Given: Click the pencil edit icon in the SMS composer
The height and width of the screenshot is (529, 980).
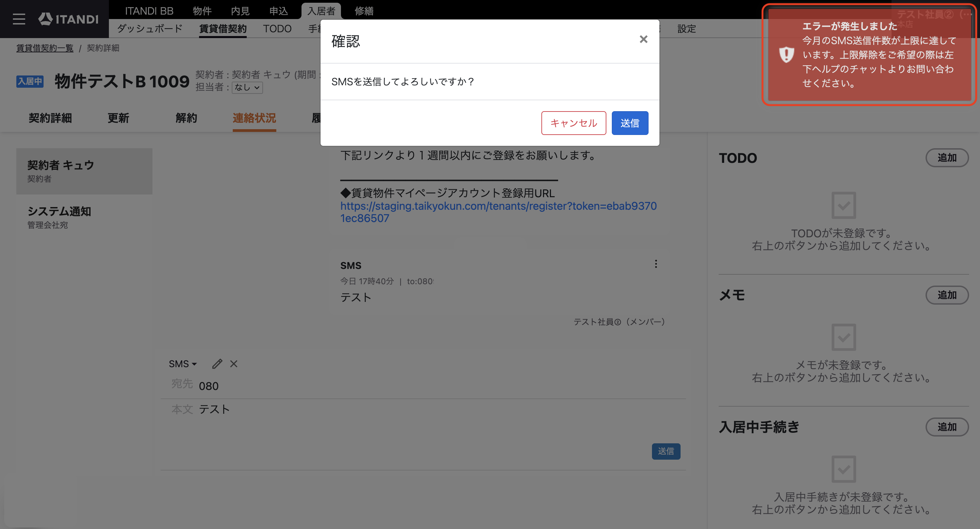Looking at the screenshot, I should click(217, 364).
